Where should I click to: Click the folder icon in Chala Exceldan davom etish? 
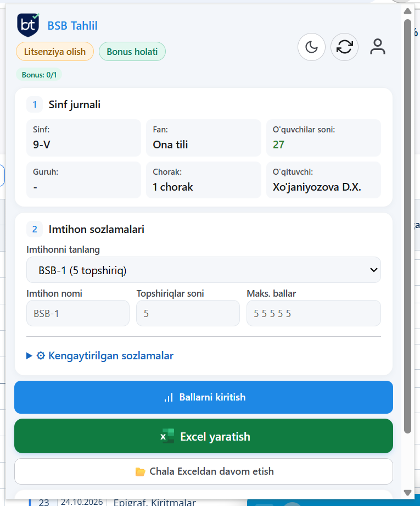[140, 472]
